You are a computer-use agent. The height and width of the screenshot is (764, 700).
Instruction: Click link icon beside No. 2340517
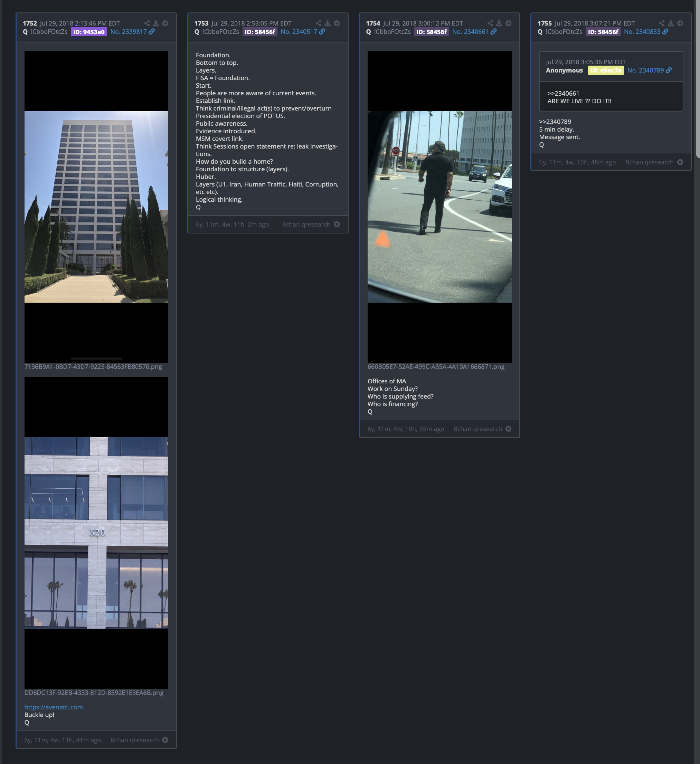click(x=322, y=31)
